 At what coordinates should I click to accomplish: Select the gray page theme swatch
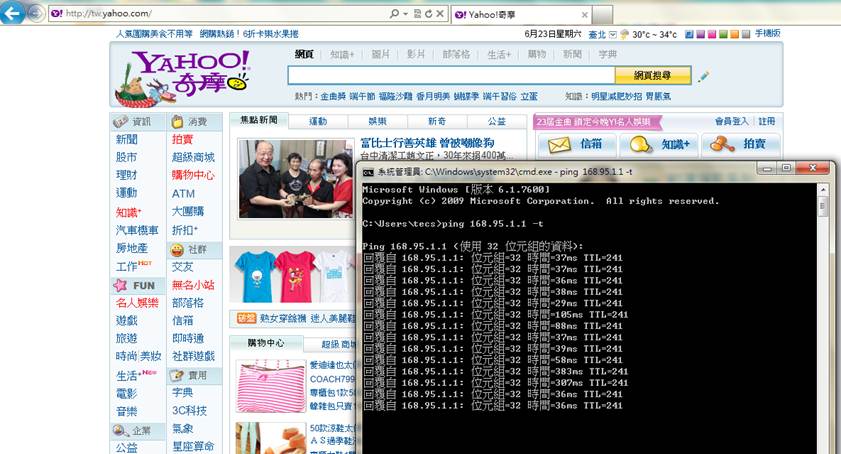(x=746, y=34)
